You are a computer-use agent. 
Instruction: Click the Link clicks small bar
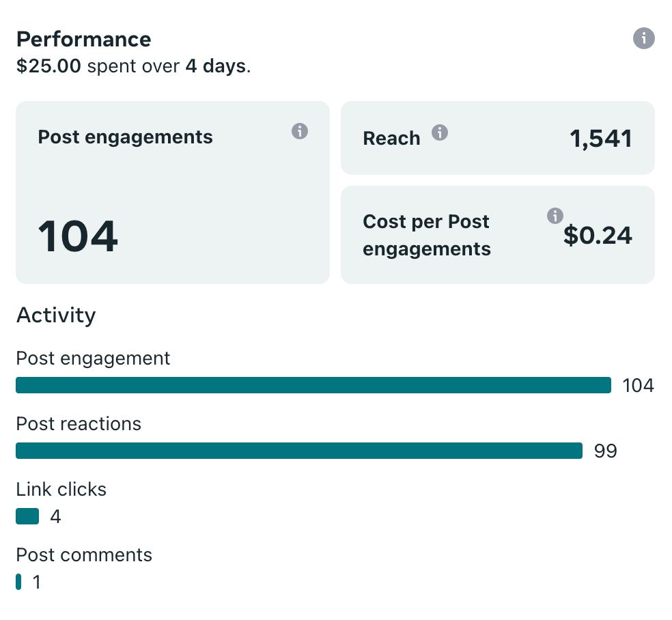(x=27, y=516)
